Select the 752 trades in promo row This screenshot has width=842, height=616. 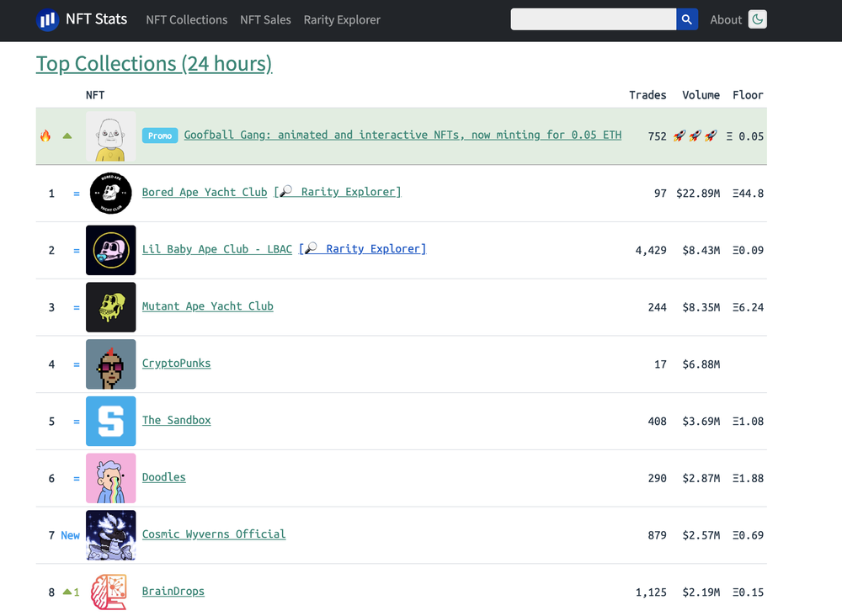pyautogui.click(x=658, y=136)
